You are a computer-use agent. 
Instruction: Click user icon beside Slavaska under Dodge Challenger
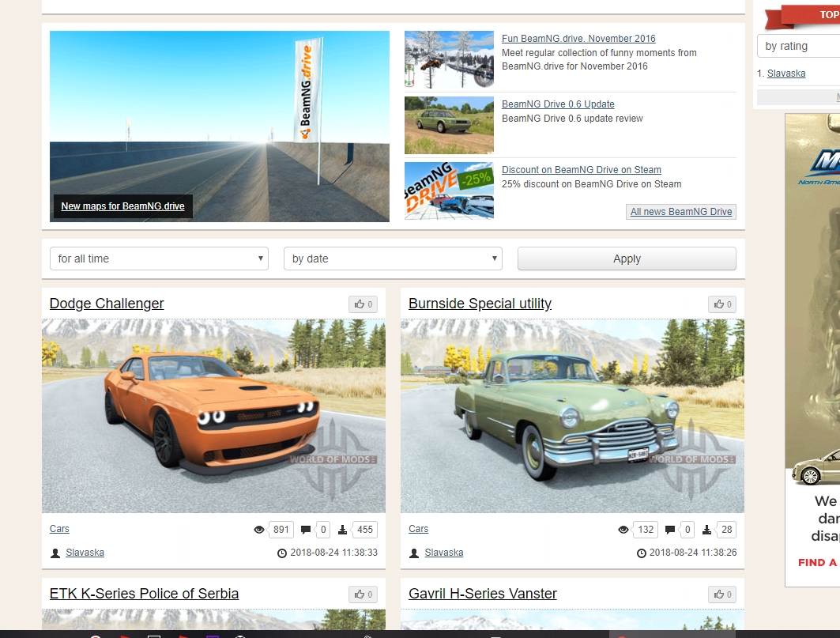coord(55,553)
